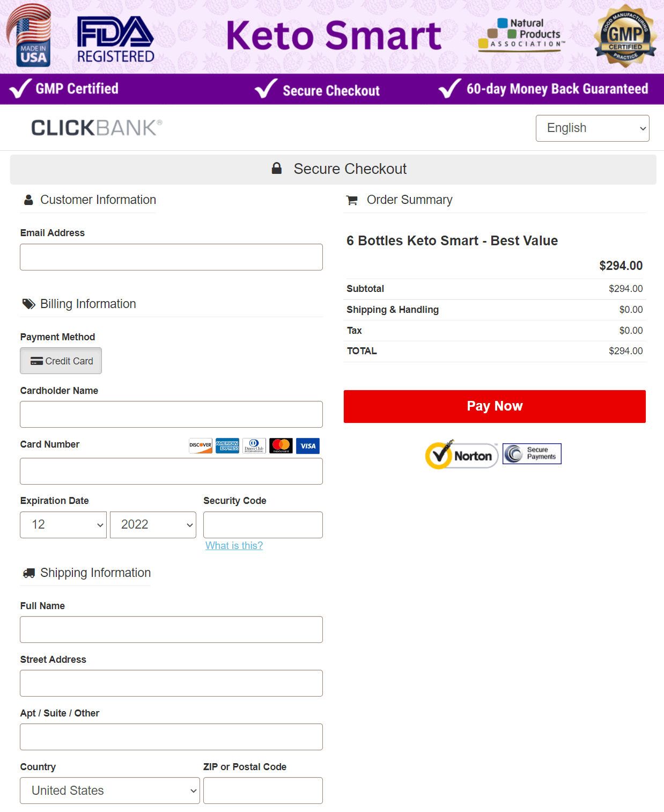Click the Norton security seal
664x812 pixels.
tap(462, 455)
